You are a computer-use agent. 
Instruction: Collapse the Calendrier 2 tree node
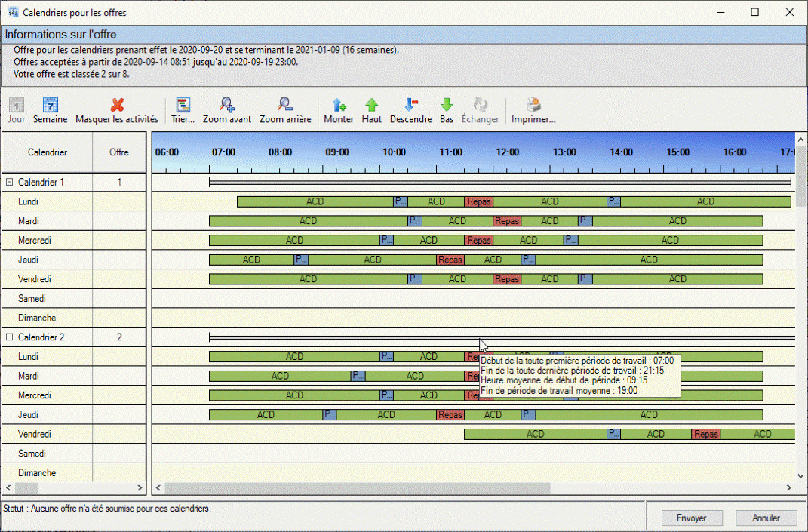pyautogui.click(x=10, y=337)
